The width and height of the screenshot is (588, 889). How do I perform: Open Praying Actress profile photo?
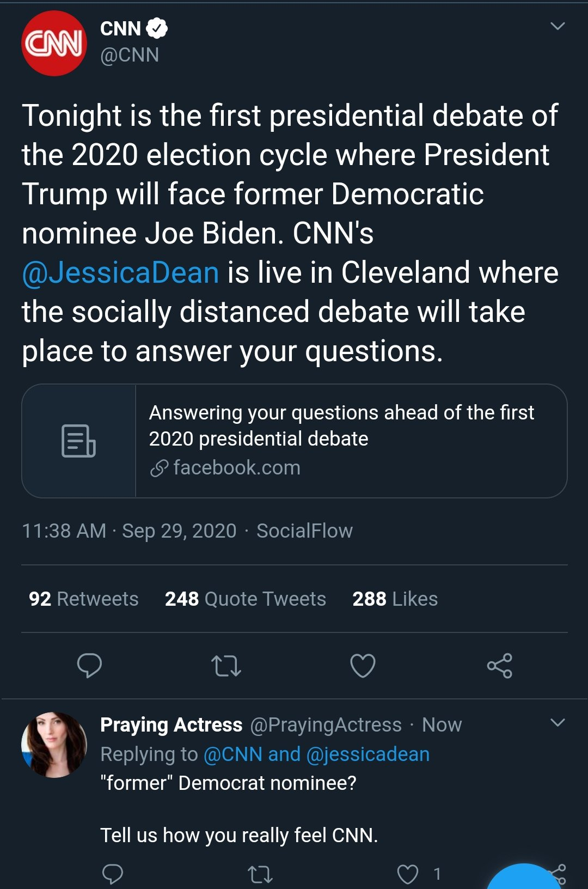click(54, 745)
